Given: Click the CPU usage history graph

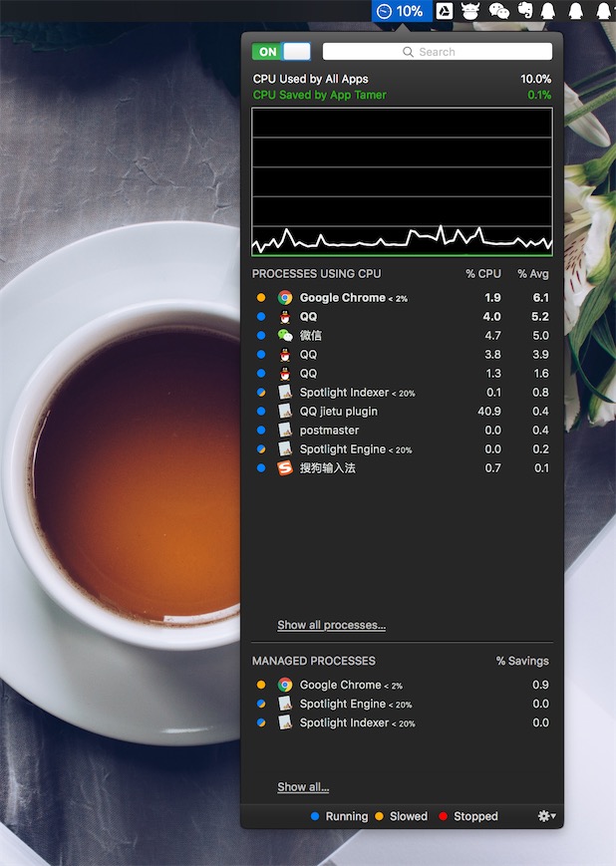Looking at the screenshot, I should point(402,181).
